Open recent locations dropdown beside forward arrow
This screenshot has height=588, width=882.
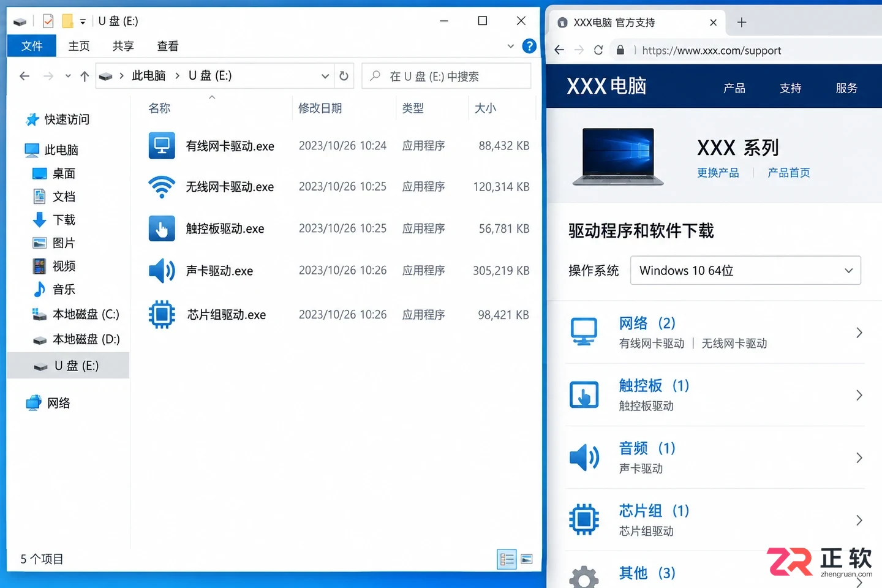coord(67,76)
